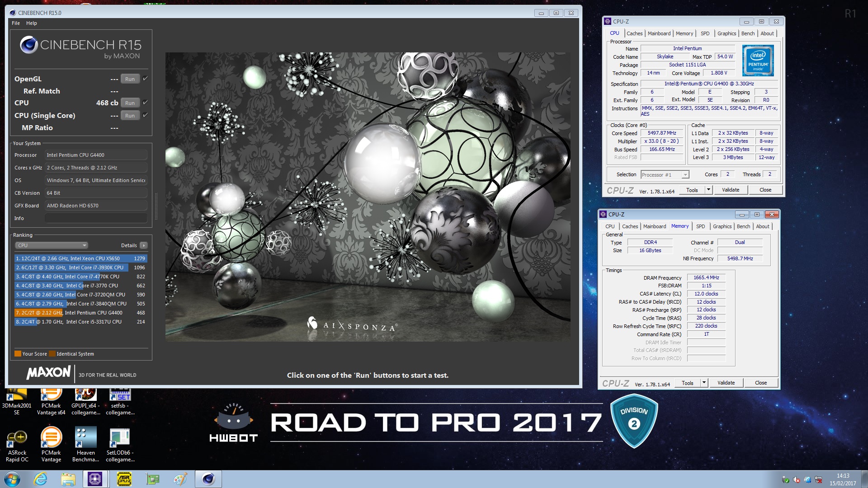Open SetLODb6 desktop shortcut

click(120, 446)
